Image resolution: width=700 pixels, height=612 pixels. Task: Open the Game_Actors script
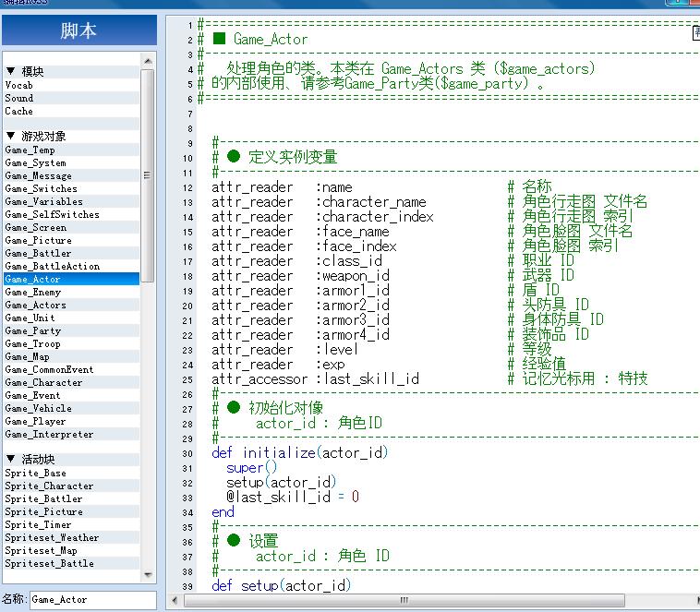tap(71, 306)
